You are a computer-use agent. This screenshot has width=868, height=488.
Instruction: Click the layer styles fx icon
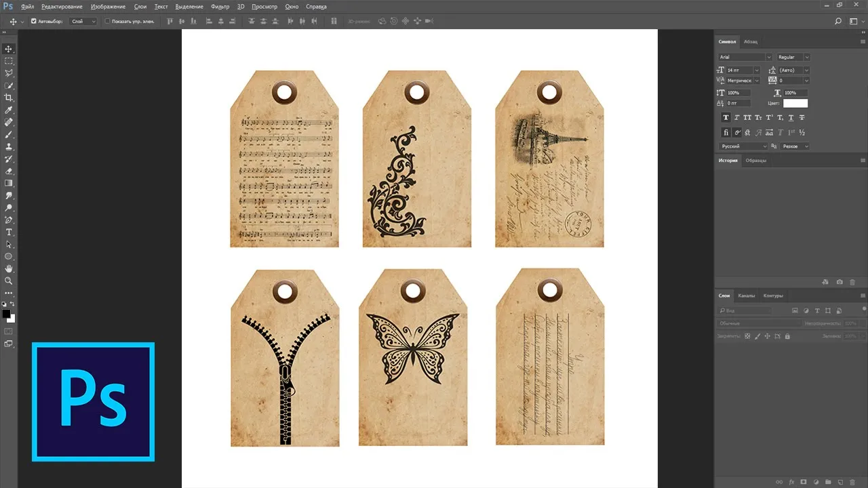pos(791,482)
